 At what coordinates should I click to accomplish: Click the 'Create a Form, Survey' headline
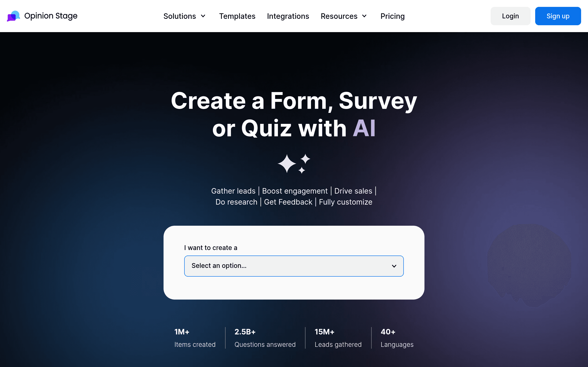tap(294, 101)
